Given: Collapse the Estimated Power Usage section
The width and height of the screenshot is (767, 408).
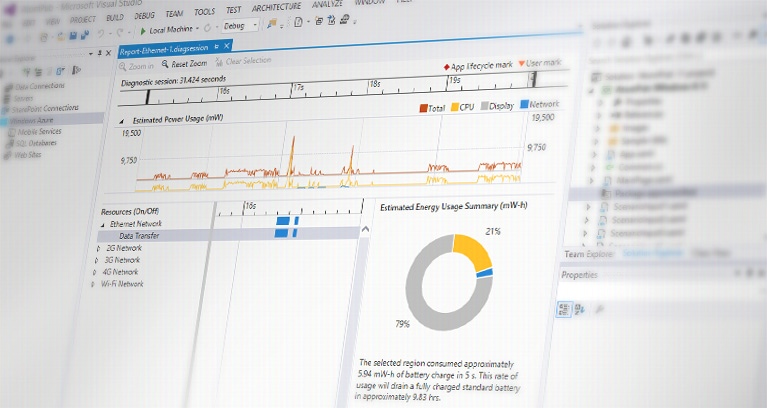Looking at the screenshot, I should tap(122, 121).
